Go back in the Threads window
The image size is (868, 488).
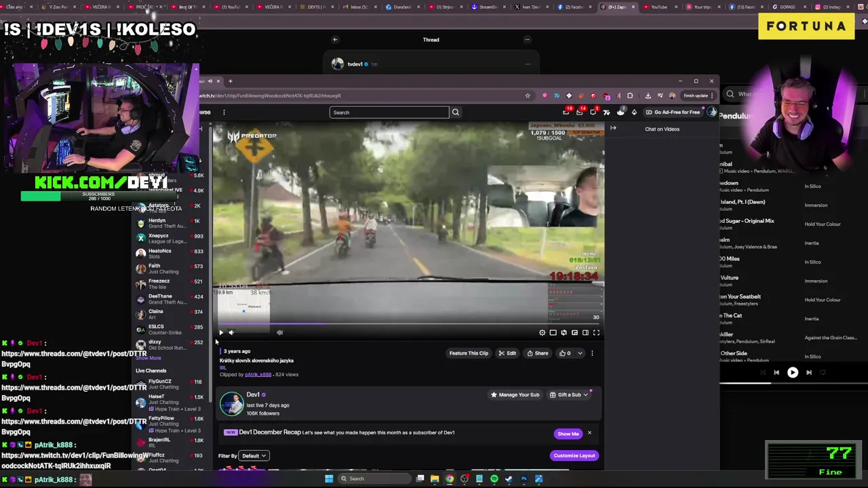335,39
